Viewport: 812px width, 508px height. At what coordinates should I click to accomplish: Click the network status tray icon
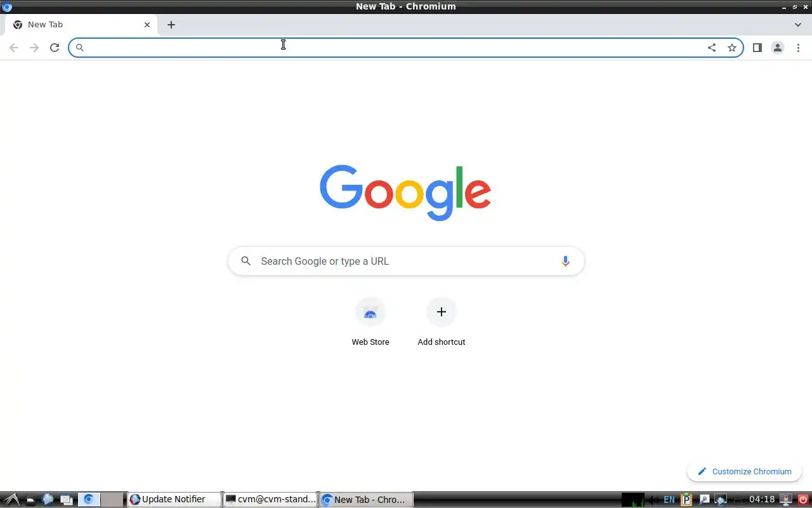(721, 500)
